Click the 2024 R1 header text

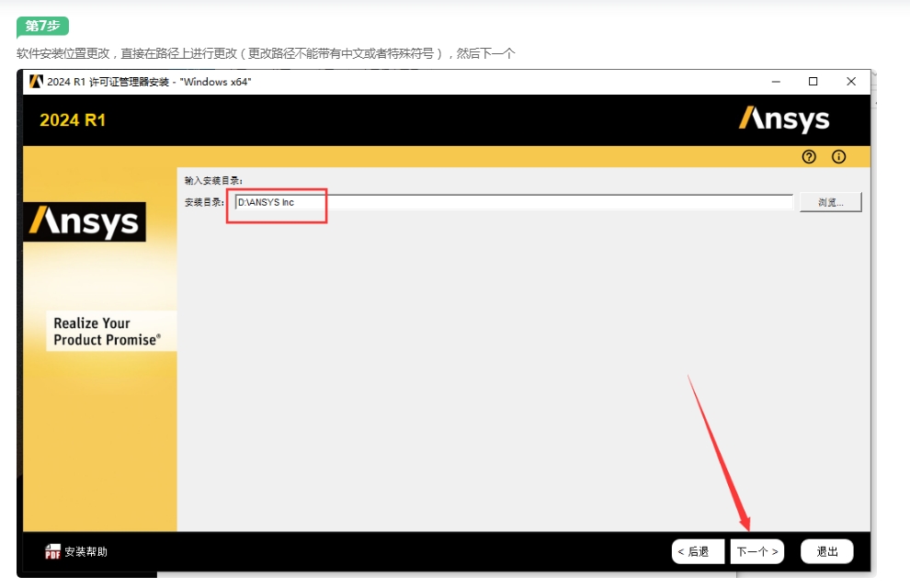tap(73, 120)
